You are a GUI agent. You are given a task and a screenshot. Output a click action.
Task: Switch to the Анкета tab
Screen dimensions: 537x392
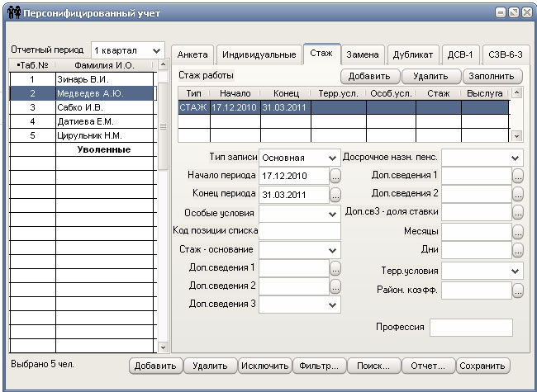192,54
